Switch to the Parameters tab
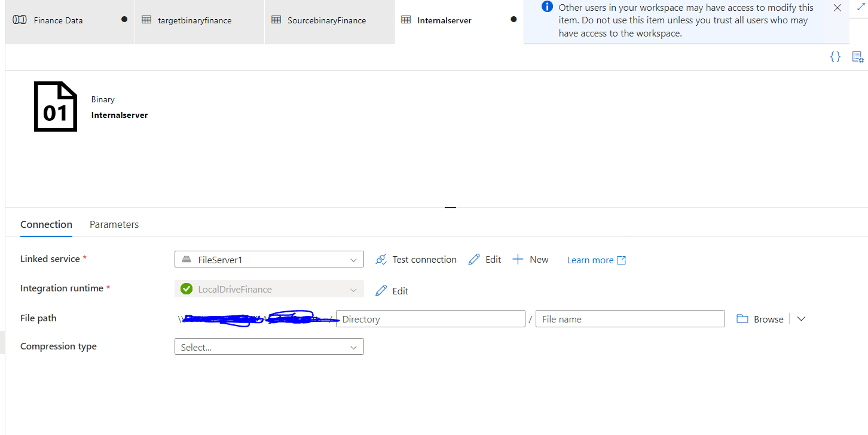This screenshot has width=868, height=435. point(114,224)
